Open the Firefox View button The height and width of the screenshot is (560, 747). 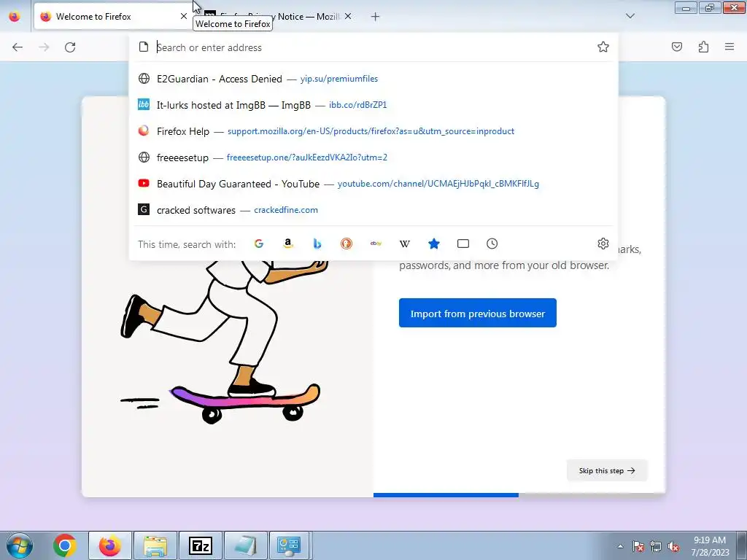tap(15, 17)
